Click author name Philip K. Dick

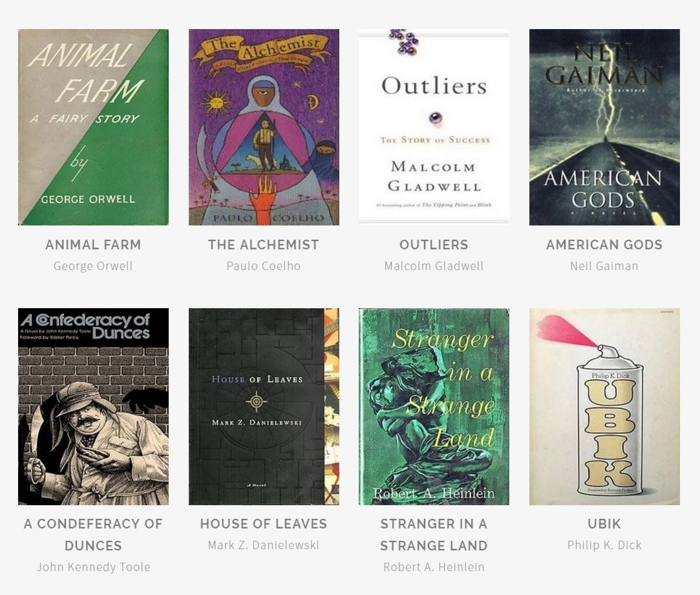pyautogui.click(x=604, y=545)
